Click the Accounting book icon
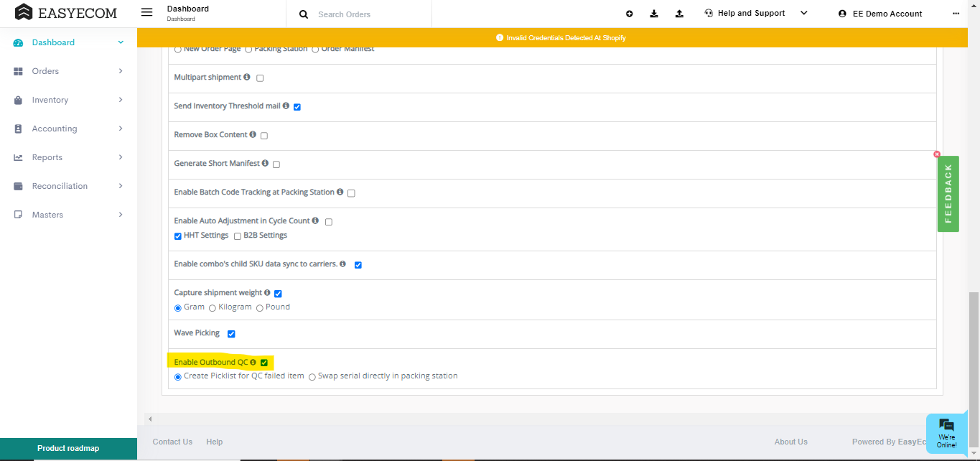The width and height of the screenshot is (980, 461). (19, 129)
